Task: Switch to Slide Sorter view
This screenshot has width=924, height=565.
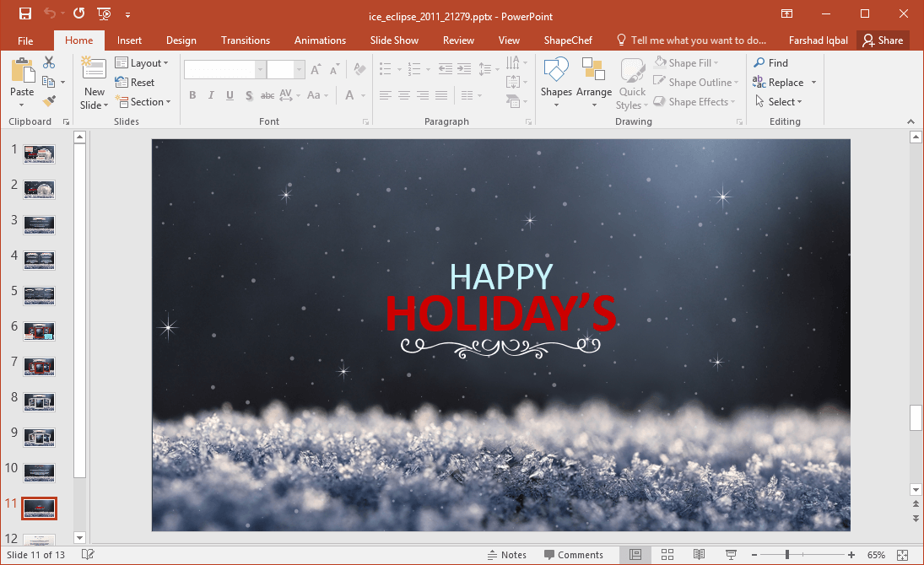Action: tap(667, 554)
